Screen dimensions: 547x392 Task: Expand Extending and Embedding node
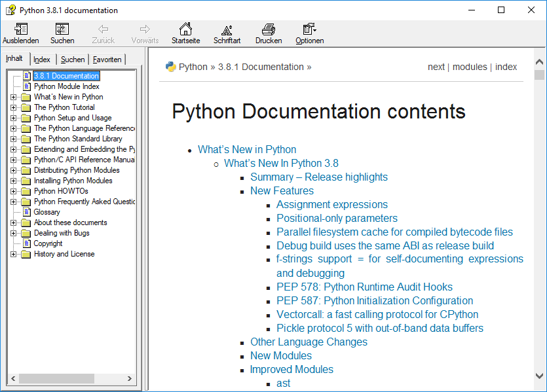(x=13, y=149)
